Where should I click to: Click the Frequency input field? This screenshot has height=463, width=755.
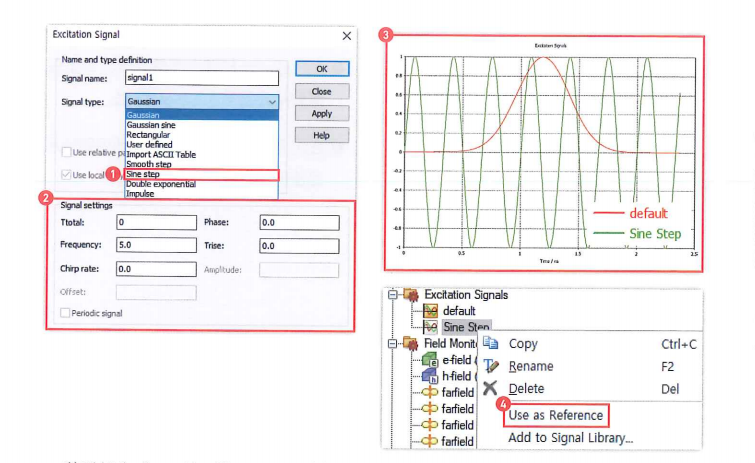coord(156,245)
